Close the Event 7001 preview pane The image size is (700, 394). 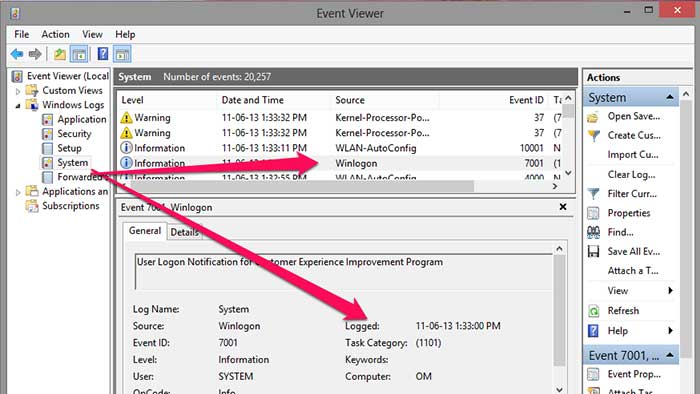tap(563, 207)
